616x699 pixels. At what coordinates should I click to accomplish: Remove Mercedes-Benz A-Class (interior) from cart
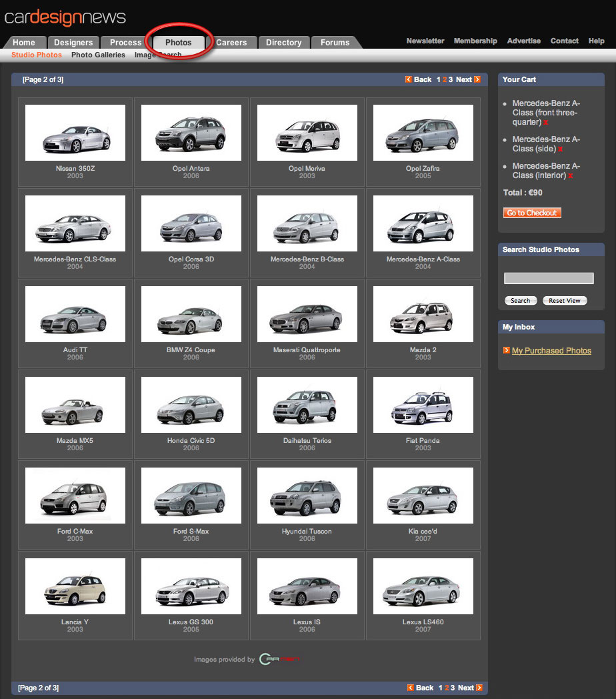point(571,176)
